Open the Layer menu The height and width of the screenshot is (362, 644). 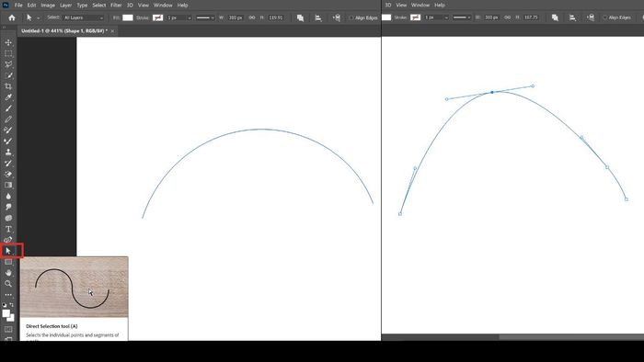click(65, 5)
